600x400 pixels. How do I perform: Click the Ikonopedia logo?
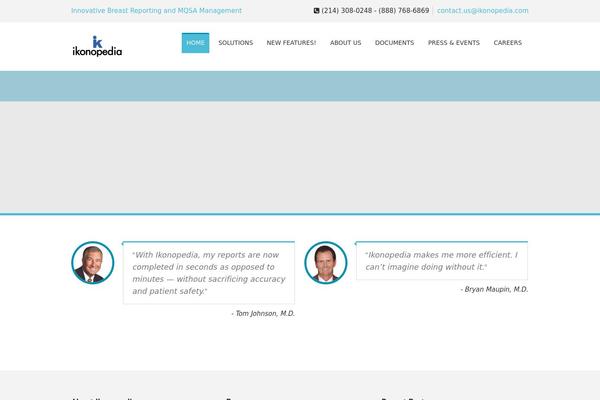click(97, 46)
